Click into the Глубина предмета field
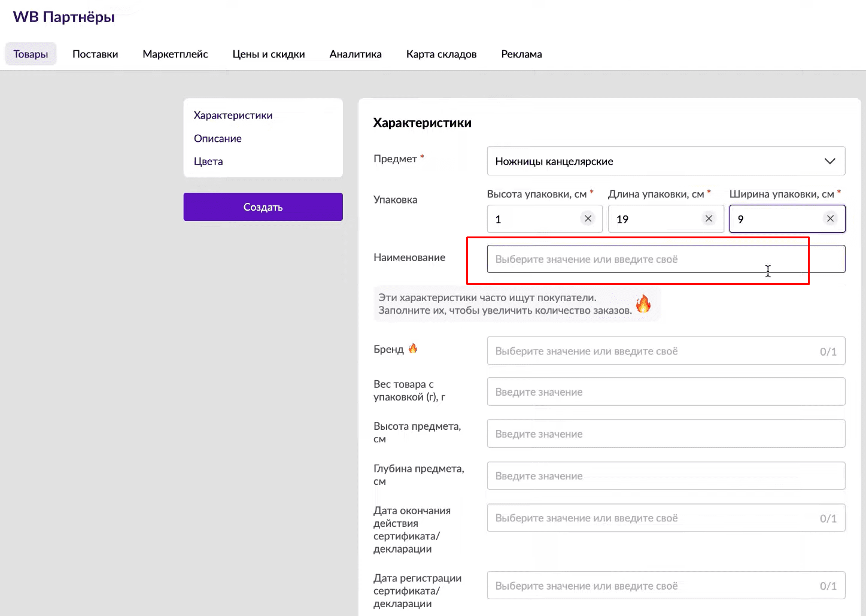Image resolution: width=866 pixels, height=616 pixels. (x=666, y=476)
